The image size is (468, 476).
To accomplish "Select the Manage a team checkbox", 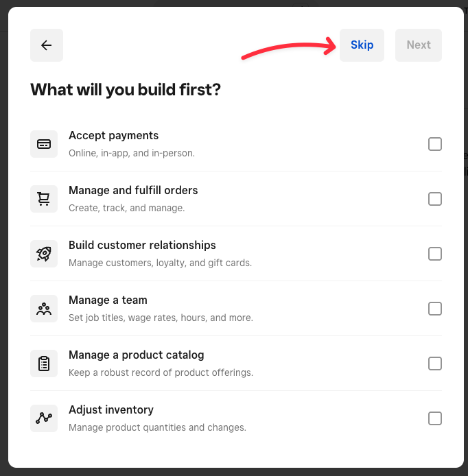I will click(x=435, y=309).
